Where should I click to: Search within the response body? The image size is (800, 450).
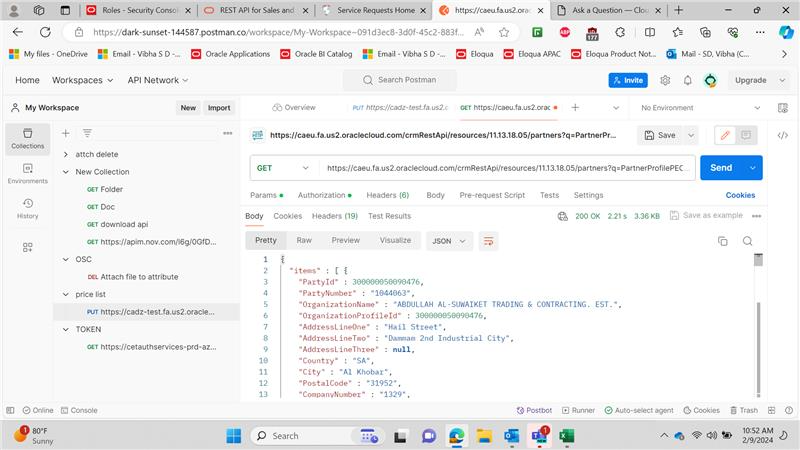coord(747,241)
